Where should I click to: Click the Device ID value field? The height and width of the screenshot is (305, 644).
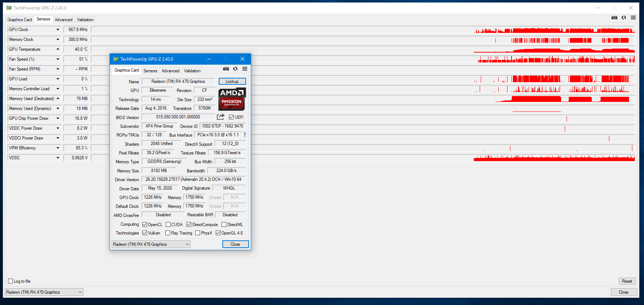[223, 126]
